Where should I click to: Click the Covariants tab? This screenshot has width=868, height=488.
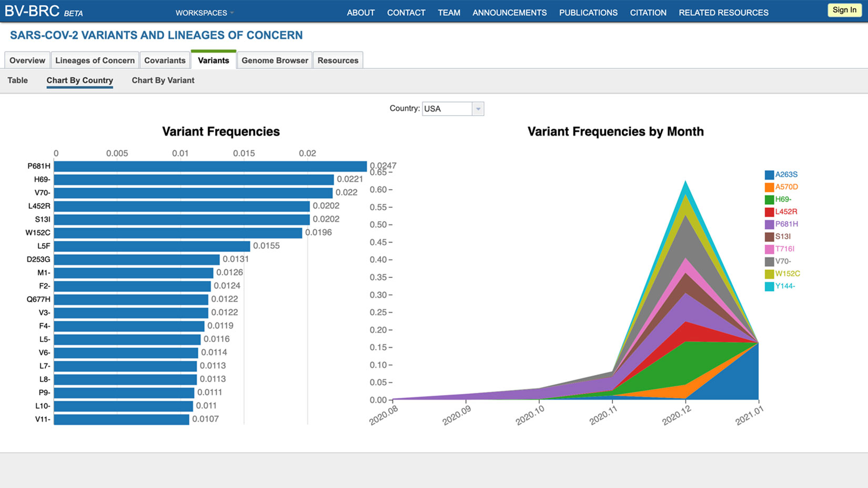tap(165, 60)
